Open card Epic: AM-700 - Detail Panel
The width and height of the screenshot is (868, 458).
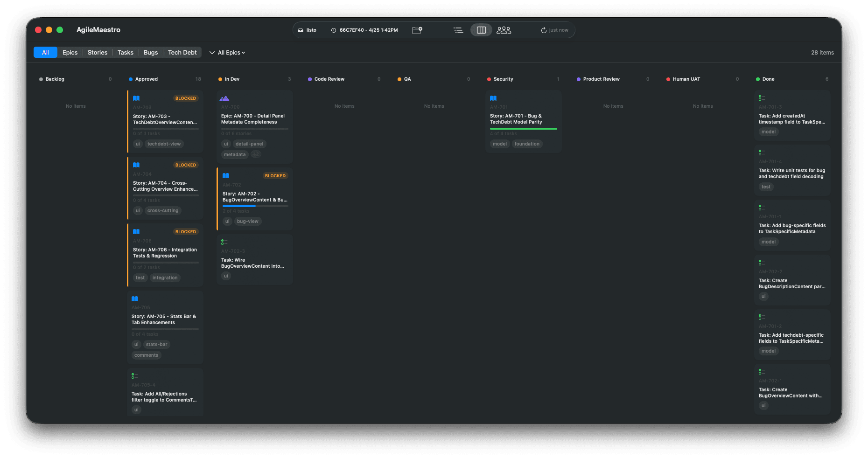point(255,127)
